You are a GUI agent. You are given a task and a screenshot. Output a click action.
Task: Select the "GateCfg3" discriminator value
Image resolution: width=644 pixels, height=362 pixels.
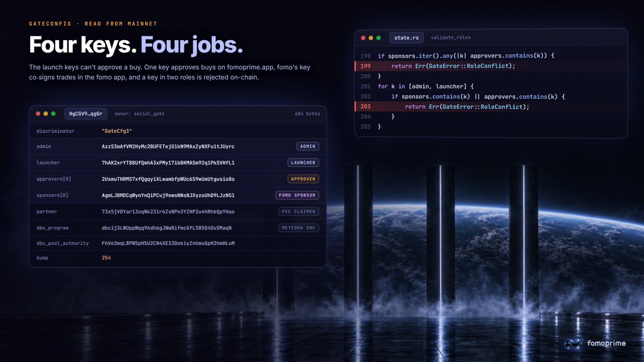coord(116,131)
